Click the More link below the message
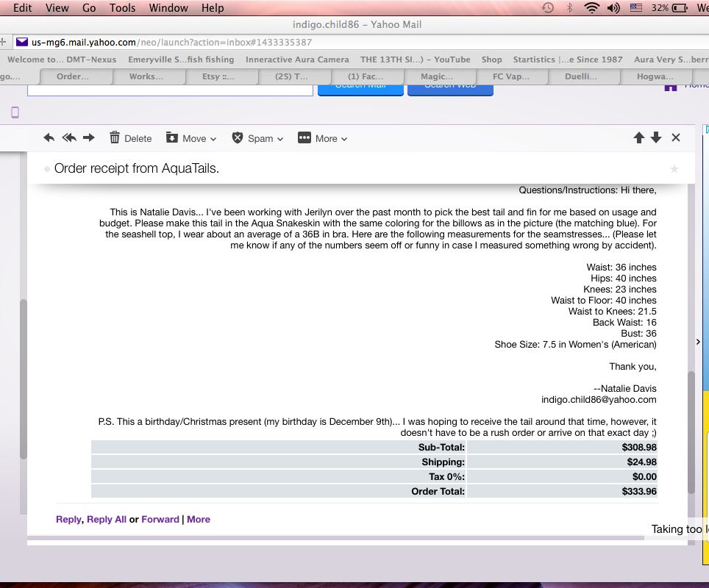709x588 pixels. click(x=199, y=520)
